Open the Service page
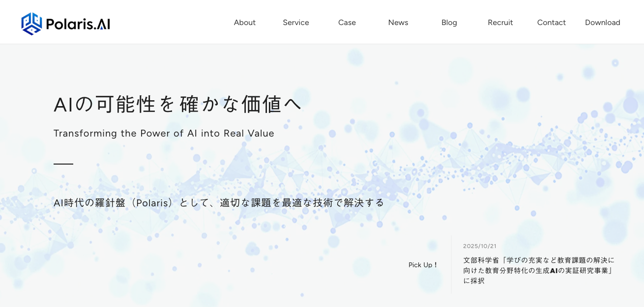 click(295, 22)
